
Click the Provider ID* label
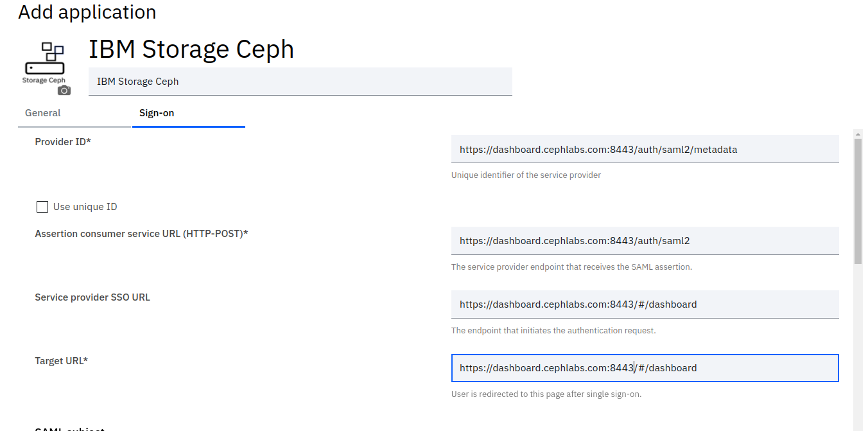[63, 142]
